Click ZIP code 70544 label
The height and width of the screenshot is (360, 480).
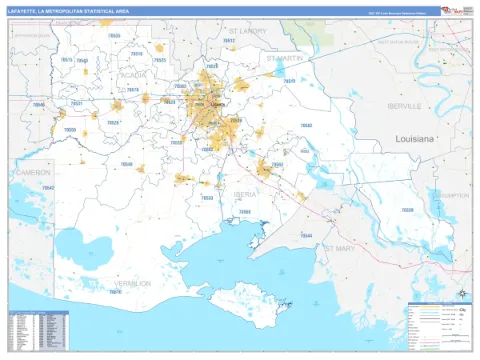pos(306,236)
